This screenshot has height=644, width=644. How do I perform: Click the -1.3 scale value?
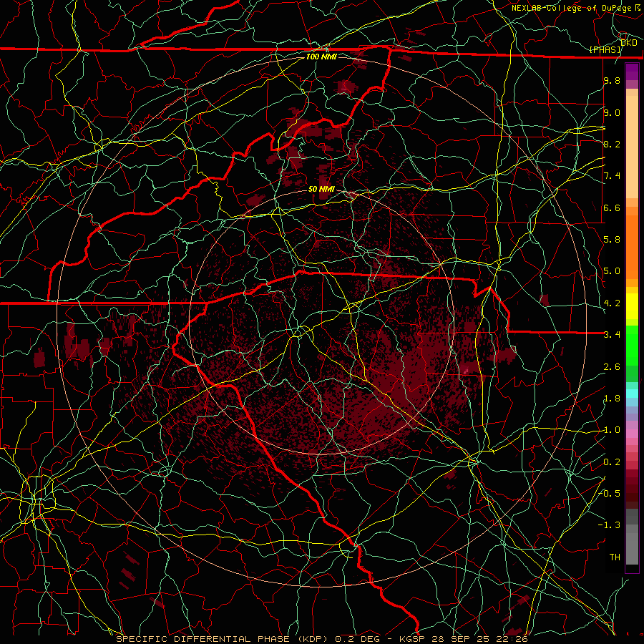pyautogui.click(x=609, y=526)
